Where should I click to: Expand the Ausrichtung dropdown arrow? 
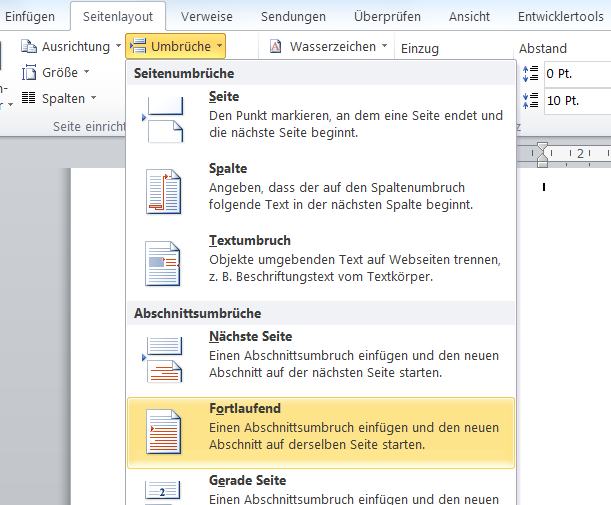pos(118,46)
